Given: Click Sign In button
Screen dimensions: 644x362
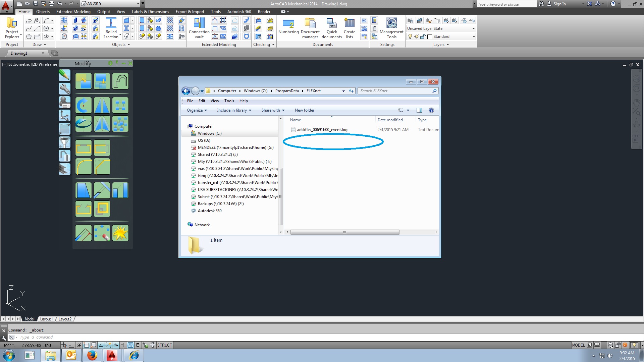Looking at the screenshot, I should (556, 4).
